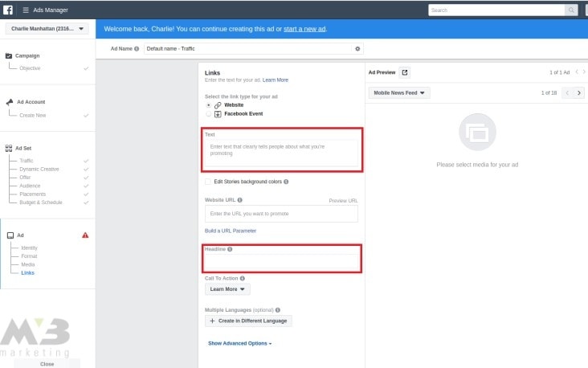This screenshot has width=588, height=368.
Task: Click the info icon beside Multiple Languages
Action: [x=277, y=310]
